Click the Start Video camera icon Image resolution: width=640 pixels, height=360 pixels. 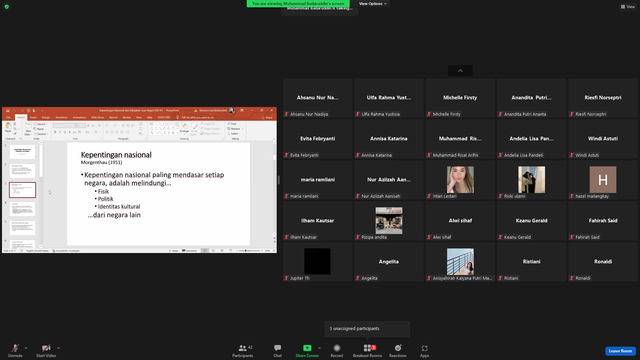tap(46, 348)
